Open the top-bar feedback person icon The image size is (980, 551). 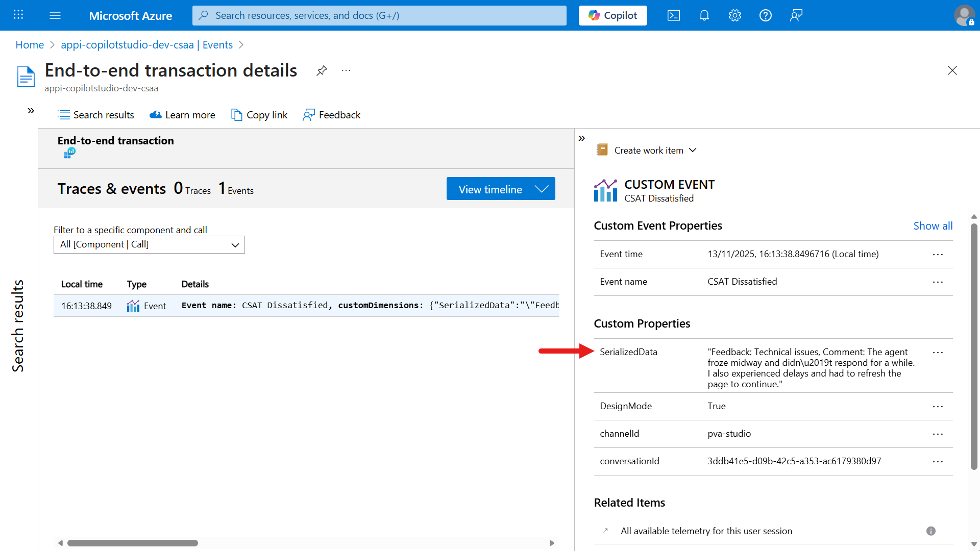796,15
